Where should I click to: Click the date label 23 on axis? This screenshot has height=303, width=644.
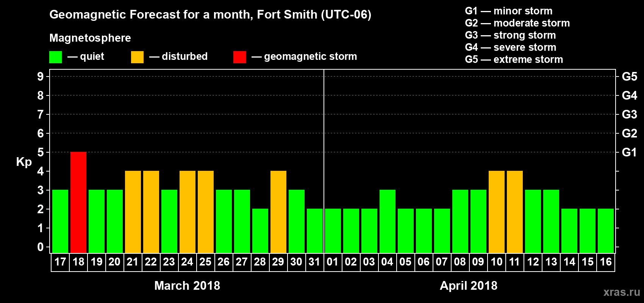click(169, 262)
